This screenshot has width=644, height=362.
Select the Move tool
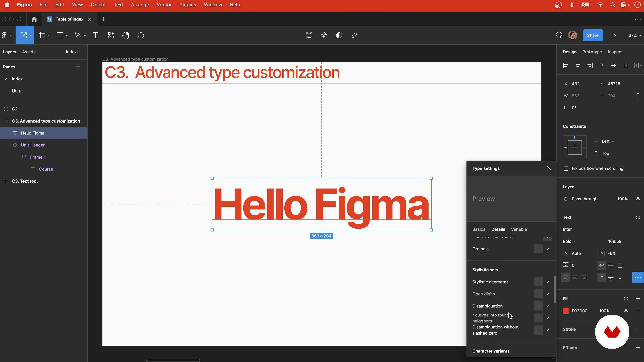(23, 36)
